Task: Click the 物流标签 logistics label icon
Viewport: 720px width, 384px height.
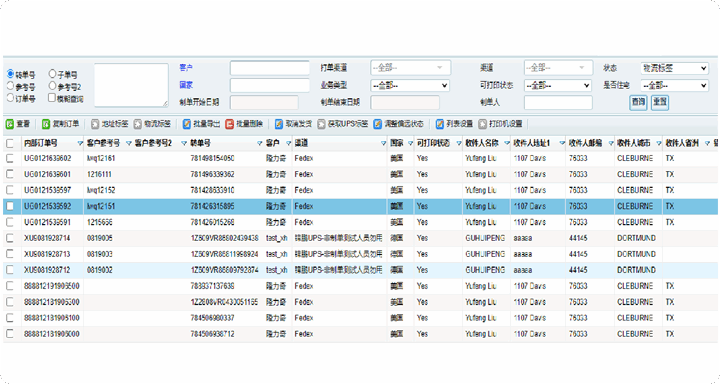Action: [x=138, y=124]
